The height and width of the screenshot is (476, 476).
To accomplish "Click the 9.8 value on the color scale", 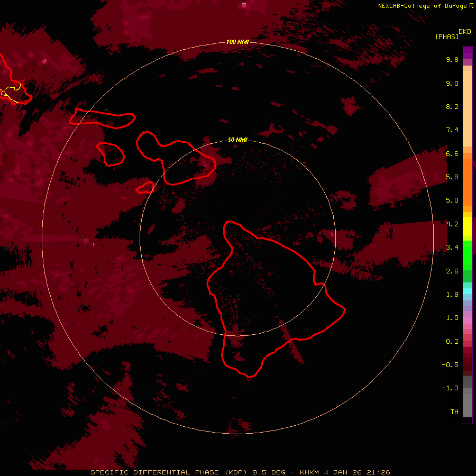I will point(452,59).
